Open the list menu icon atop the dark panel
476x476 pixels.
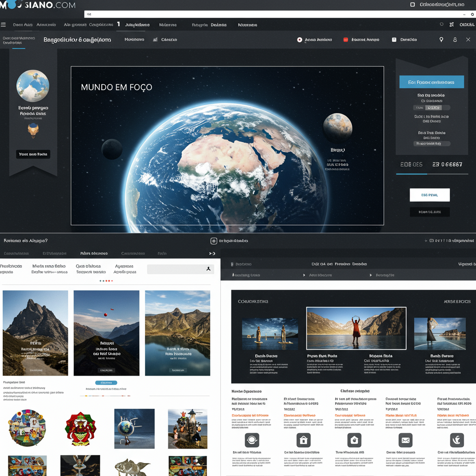click(232, 264)
